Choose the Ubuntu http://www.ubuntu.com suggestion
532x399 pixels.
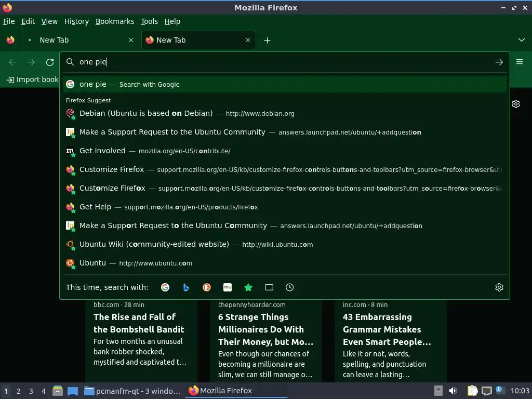click(x=285, y=263)
